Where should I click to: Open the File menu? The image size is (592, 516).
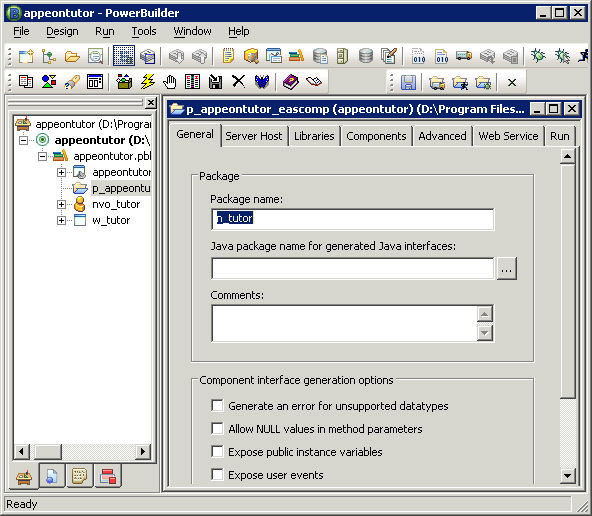[x=21, y=31]
